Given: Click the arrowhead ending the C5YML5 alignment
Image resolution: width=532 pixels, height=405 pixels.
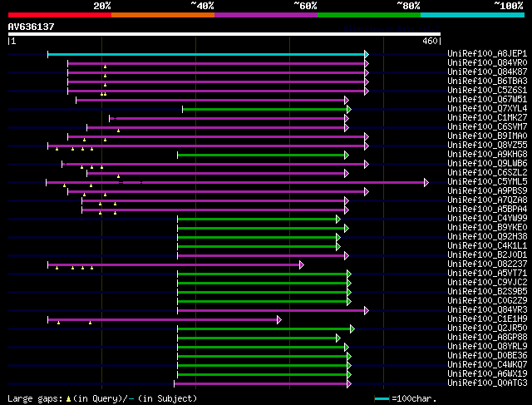Looking at the screenshot, I should click(426, 183).
